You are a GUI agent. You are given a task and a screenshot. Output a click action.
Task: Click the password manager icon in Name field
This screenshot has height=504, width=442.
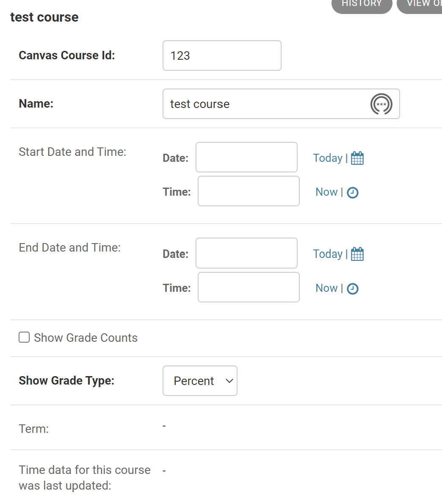(x=381, y=104)
